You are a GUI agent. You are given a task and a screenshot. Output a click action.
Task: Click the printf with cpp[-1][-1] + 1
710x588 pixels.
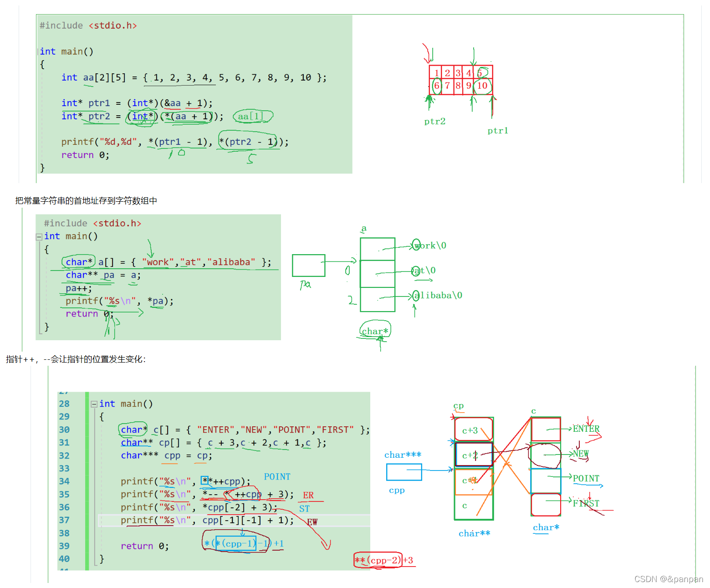tap(207, 520)
